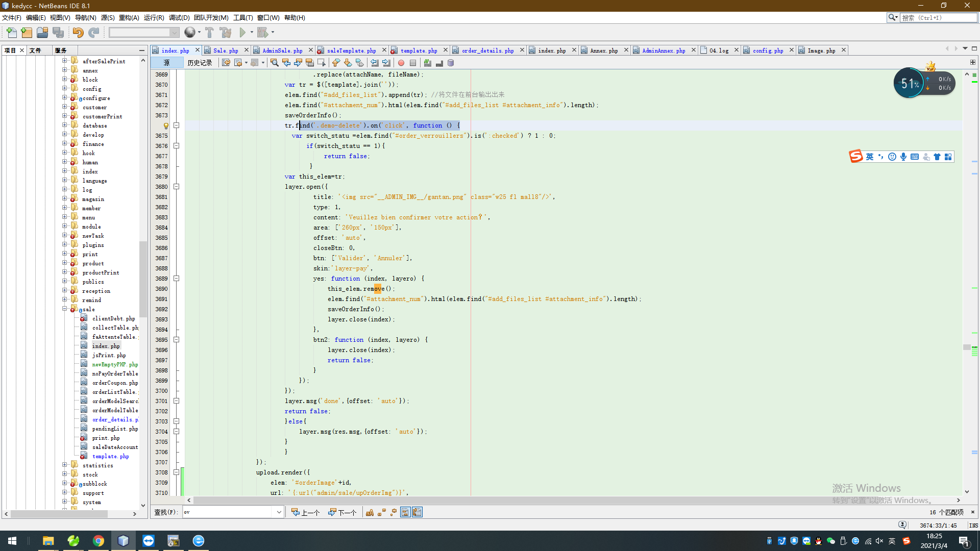Click the green Run Project icon
The height and width of the screenshot is (551, 980).
pos(242,33)
